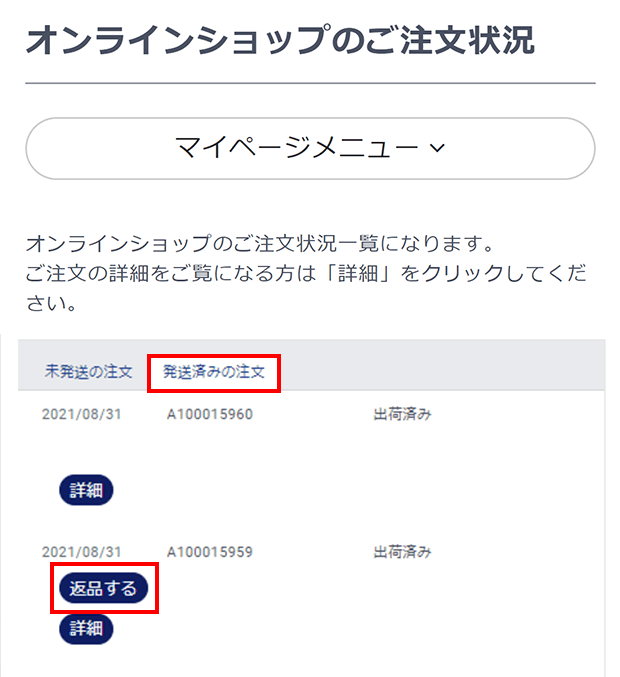The image size is (620, 677).
Task: Click 返品する for order A100015959
Action: point(104,588)
